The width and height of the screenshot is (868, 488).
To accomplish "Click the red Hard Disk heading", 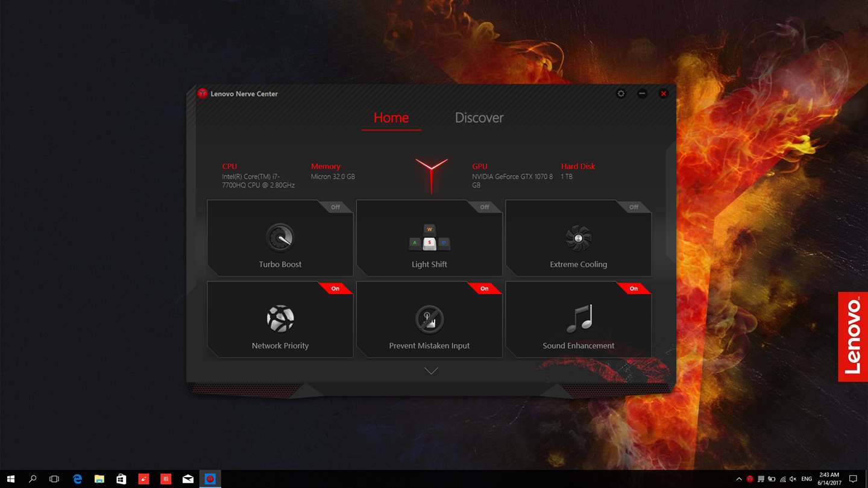I will tap(578, 166).
